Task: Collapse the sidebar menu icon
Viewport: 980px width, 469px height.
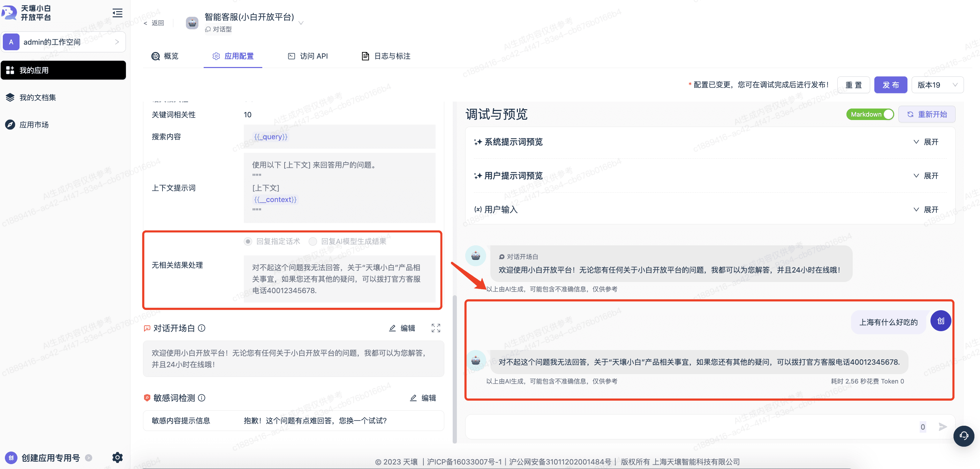Action: pyautogui.click(x=117, y=13)
